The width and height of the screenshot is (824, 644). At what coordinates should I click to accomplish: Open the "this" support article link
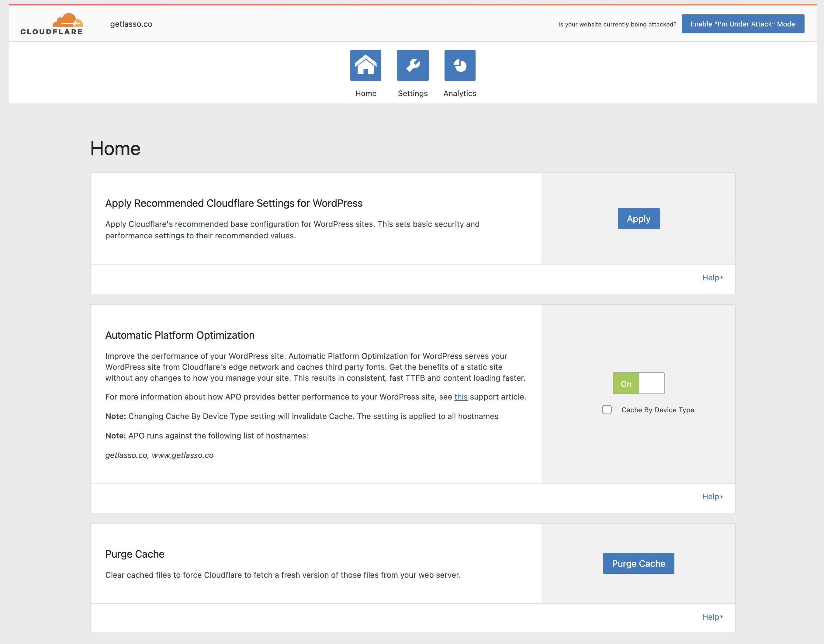461,397
